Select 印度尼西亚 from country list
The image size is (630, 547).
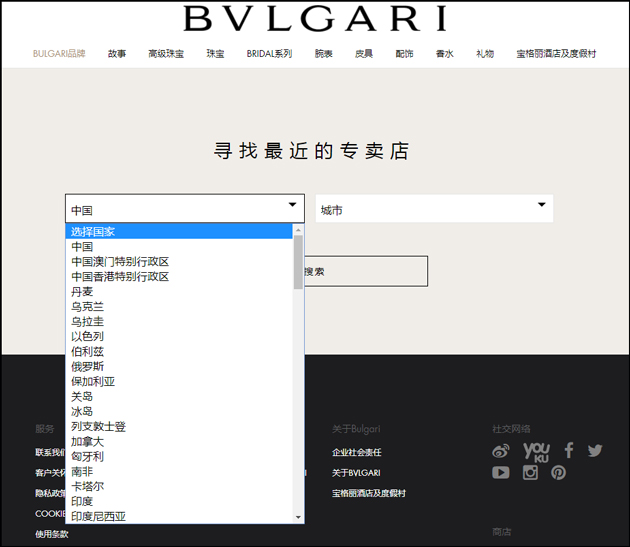click(x=179, y=516)
